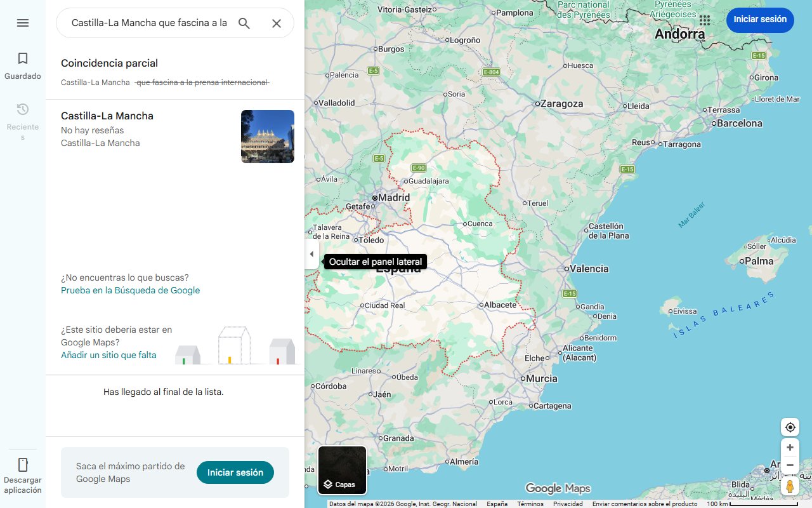Click the search magnifier icon
The image size is (812, 508).
[244, 23]
